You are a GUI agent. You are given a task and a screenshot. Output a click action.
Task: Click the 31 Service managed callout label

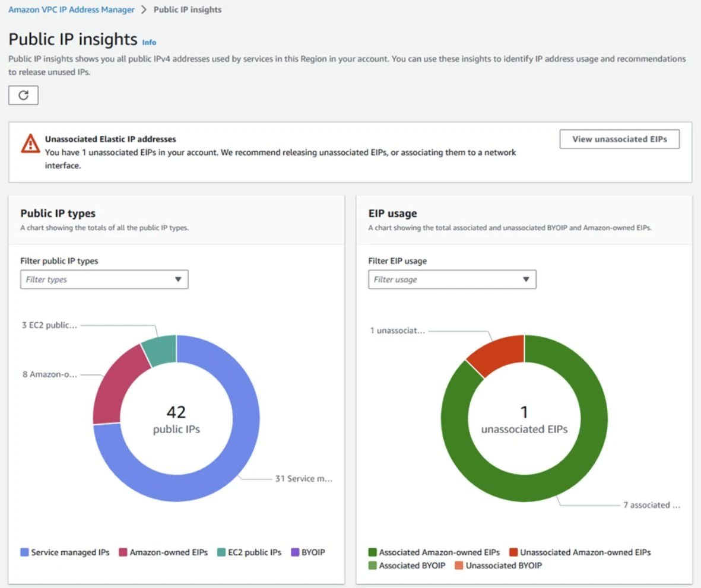(303, 478)
